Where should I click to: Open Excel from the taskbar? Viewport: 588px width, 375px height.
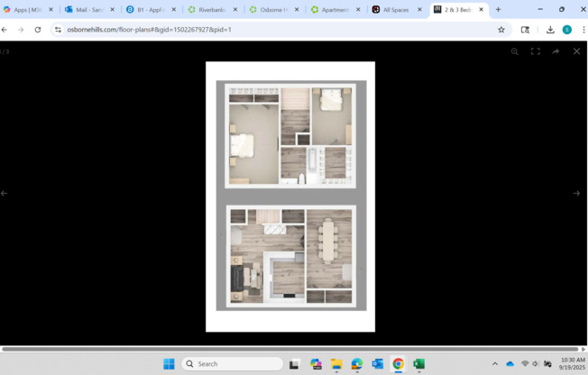click(418, 364)
